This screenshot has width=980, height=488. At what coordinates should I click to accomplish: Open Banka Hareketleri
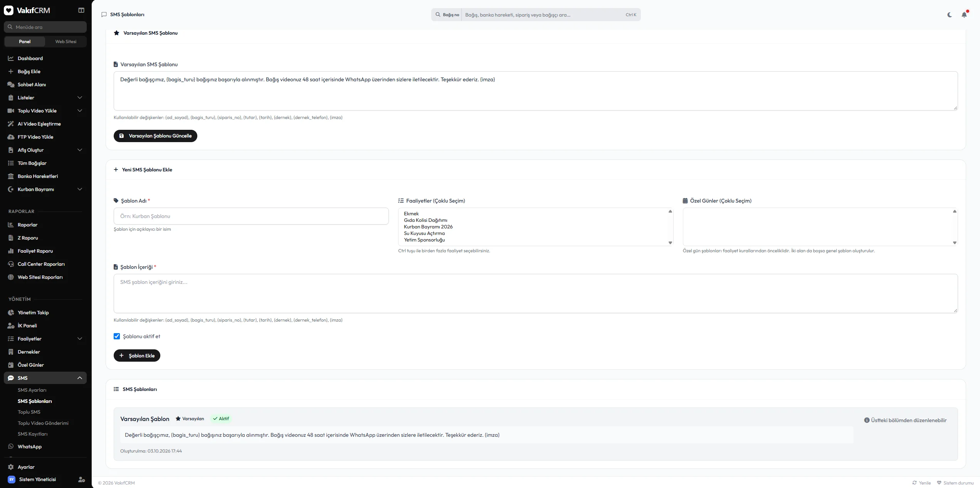point(45,176)
